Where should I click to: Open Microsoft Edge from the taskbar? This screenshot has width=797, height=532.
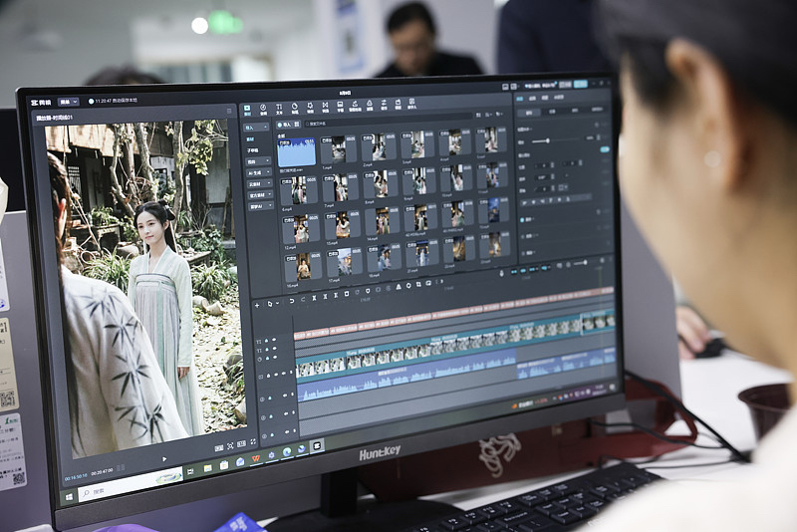[x=286, y=451]
